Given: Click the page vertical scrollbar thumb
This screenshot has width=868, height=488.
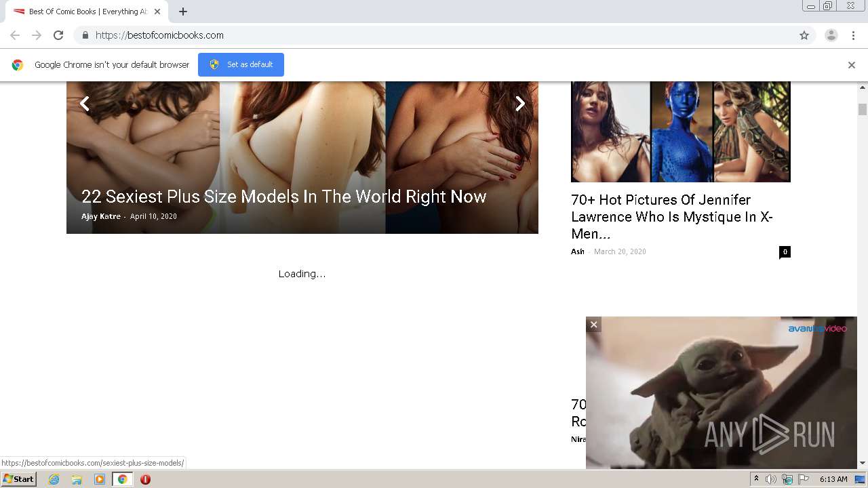Looking at the screenshot, I should click(x=863, y=109).
